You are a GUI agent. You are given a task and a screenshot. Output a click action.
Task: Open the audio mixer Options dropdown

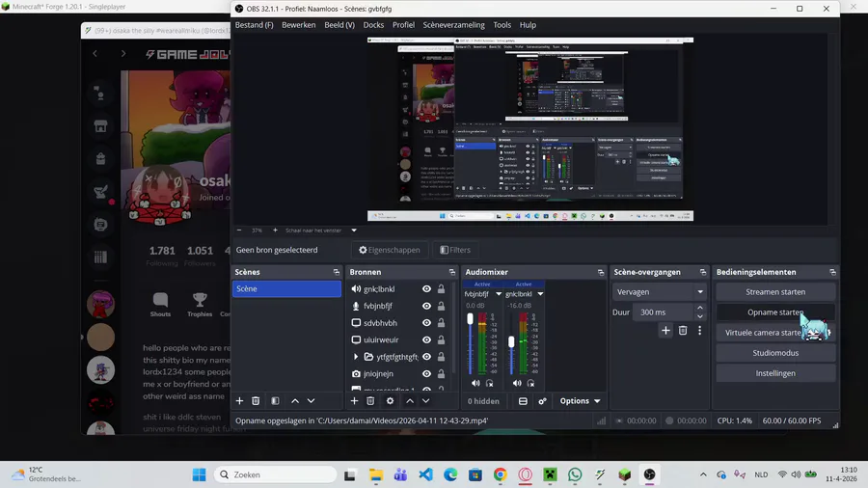tap(580, 401)
